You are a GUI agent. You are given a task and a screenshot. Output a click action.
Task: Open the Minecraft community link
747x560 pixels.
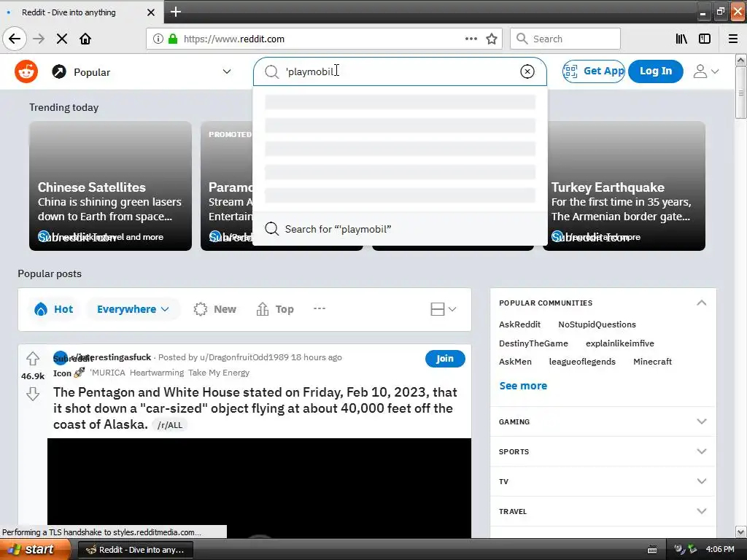[x=652, y=362]
